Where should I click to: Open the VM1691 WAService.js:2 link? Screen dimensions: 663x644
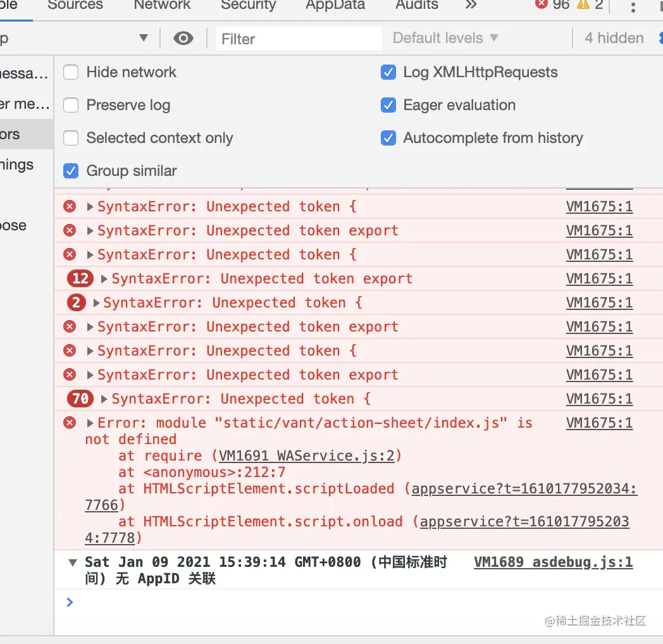(307, 456)
